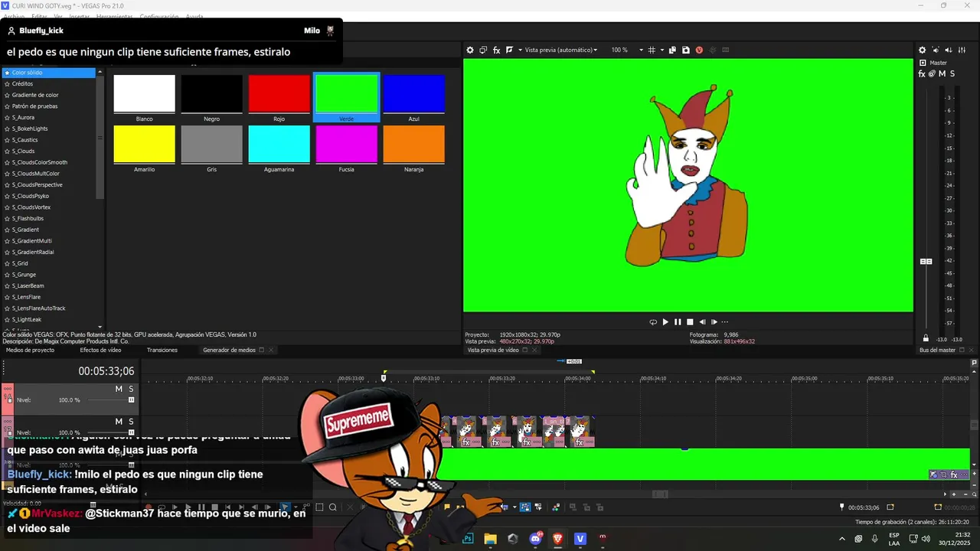This screenshot has width=980, height=551.
Task: Open the Media Generators window dock menu
Action: [261, 350]
